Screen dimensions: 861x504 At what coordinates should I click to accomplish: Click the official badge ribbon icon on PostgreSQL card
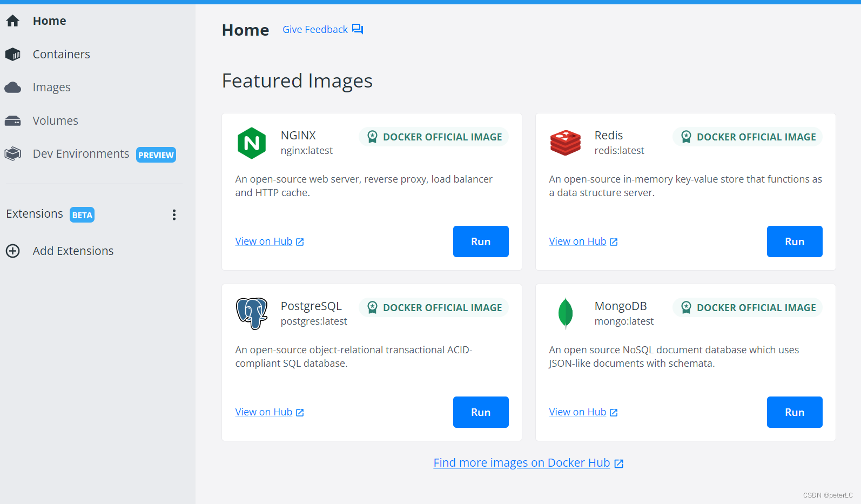[372, 307]
